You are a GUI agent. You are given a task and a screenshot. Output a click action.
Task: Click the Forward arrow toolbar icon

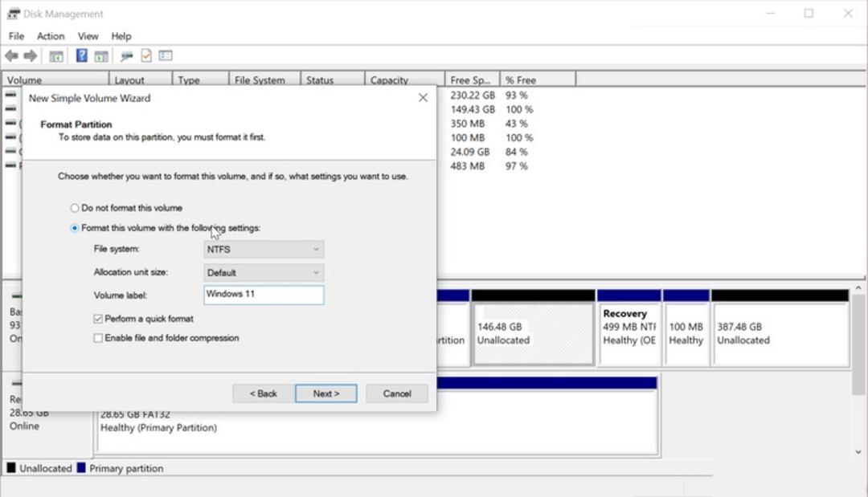pos(31,56)
